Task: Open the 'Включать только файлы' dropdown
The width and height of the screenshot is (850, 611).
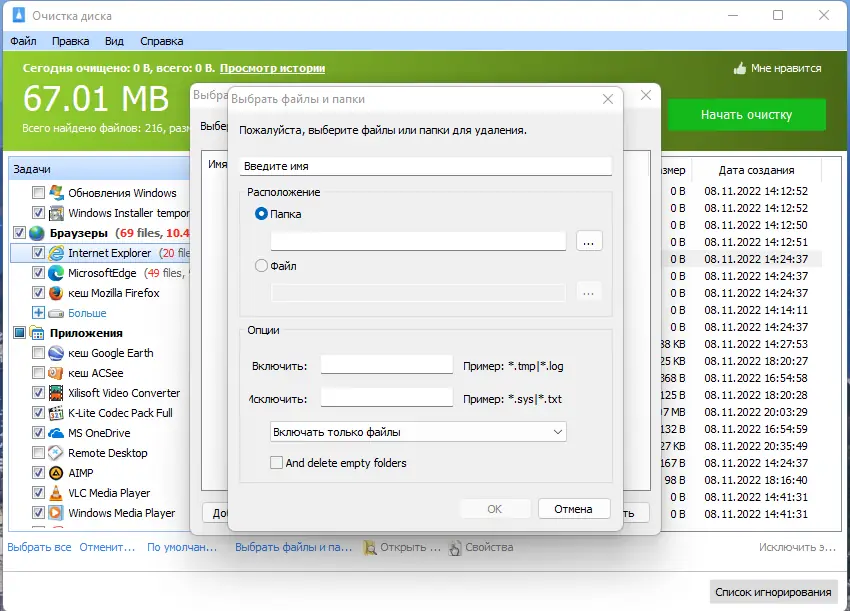Action: pos(418,432)
